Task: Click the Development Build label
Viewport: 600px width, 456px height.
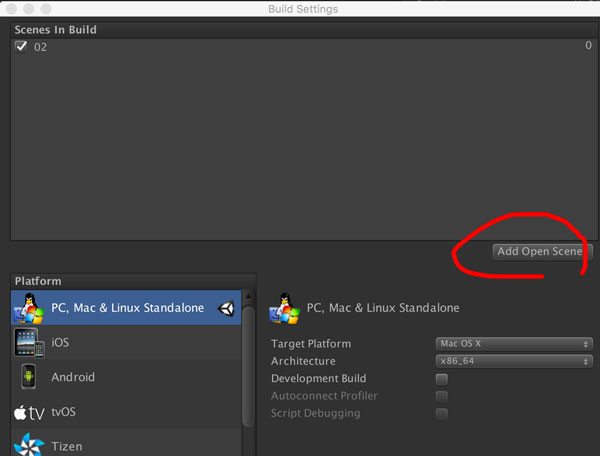Action: (x=318, y=378)
